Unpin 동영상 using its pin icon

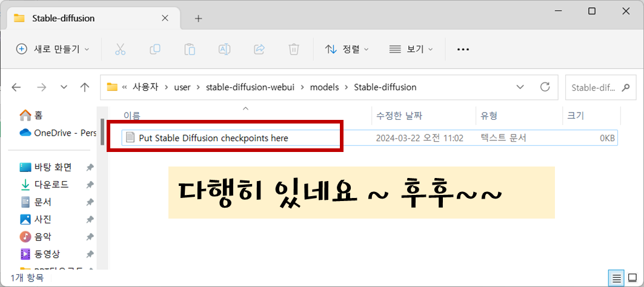point(90,254)
